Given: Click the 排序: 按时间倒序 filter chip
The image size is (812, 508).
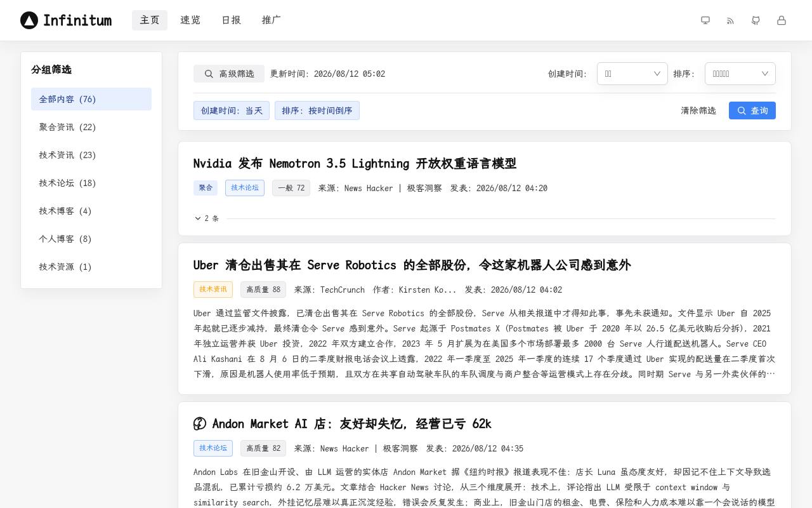Looking at the screenshot, I should (x=317, y=110).
